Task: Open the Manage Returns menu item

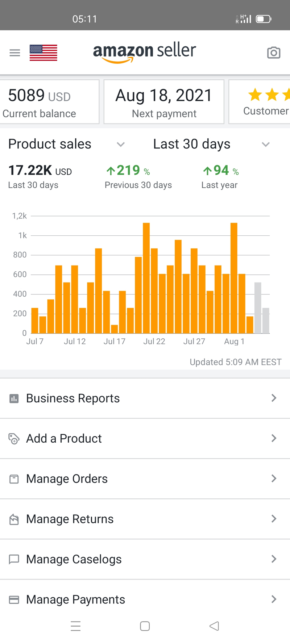Action: [145, 519]
